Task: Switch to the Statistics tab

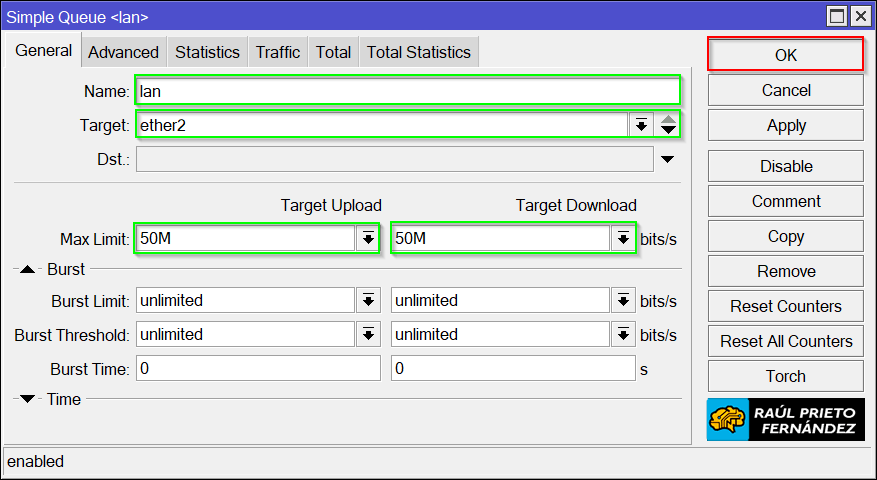Action: pyautogui.click(x=207, y=52)
